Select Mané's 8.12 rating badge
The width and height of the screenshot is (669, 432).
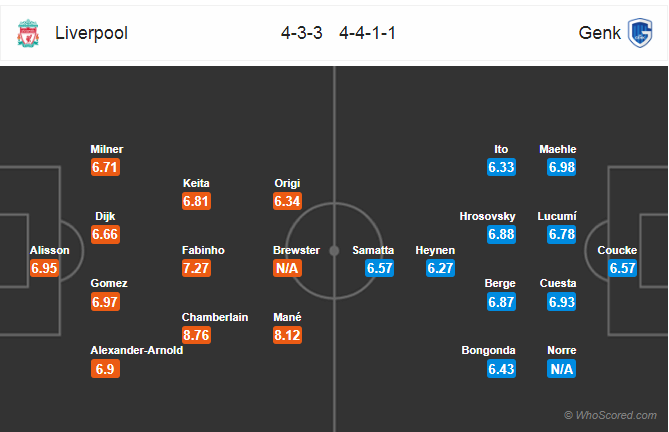tap(288, 335)
